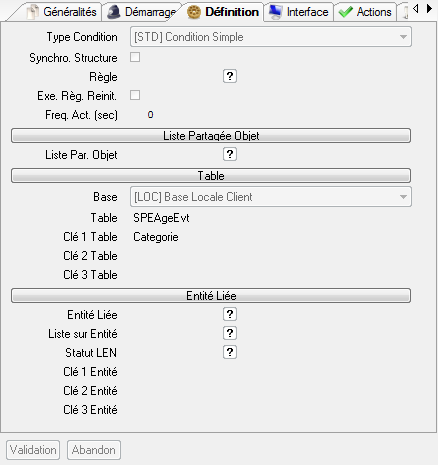The width and height of the screenshot is (438, 465).
Task: Click the green checkmark Actions tab icon
Action: 345,12
